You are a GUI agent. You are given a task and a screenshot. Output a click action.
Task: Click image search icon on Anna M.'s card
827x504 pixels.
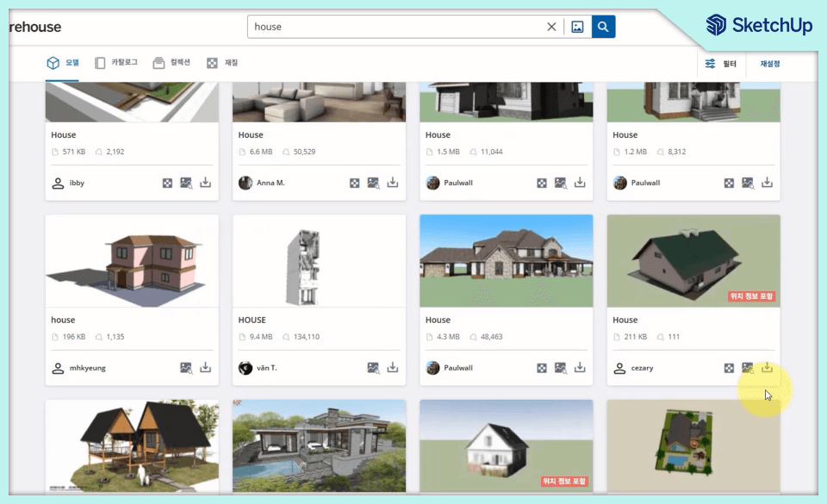click(x=373, y=183)
